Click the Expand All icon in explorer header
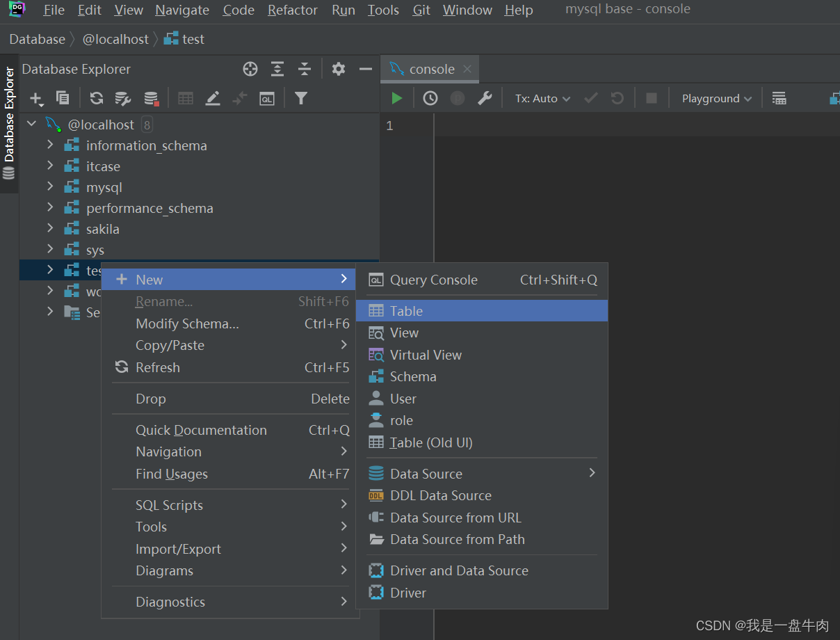Screen dimensions: 840x640 (x=277, y=69)
